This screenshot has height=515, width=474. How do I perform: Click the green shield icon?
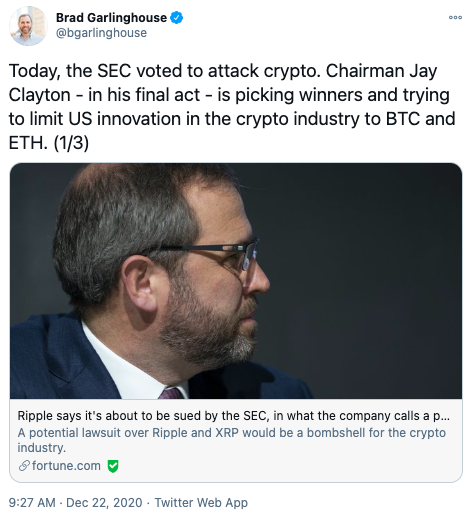coord(113,466)
